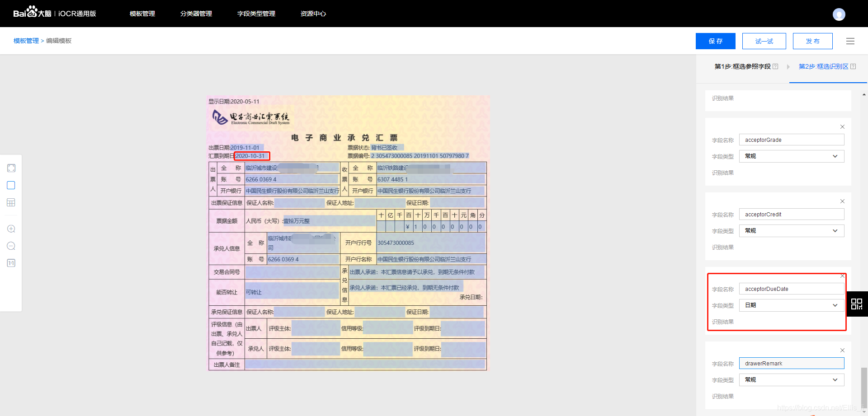Click the scrollbar up arrow in right panel

(x=864, y=95)
